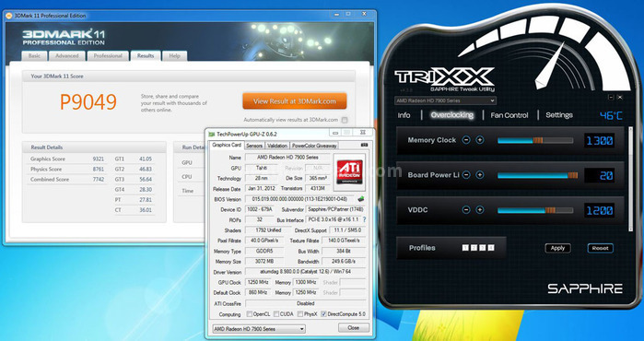The width and height of the screenshot is (644, 341).
Task: Click the 46°C temperature readout in TRIXX
Action: [611, 115]
